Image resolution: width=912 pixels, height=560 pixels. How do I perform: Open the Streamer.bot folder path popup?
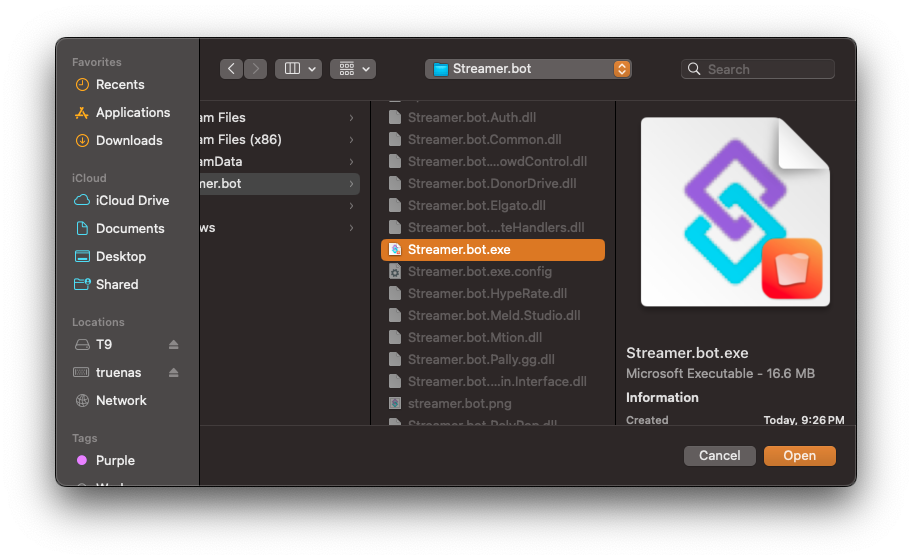tap(528, 69)
